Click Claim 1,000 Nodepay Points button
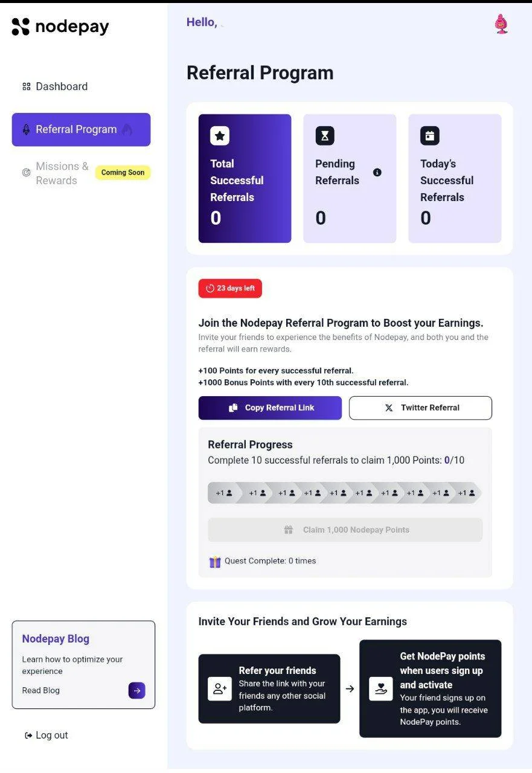This screenshot has height=773, width=532. click(x=345, y=530)
